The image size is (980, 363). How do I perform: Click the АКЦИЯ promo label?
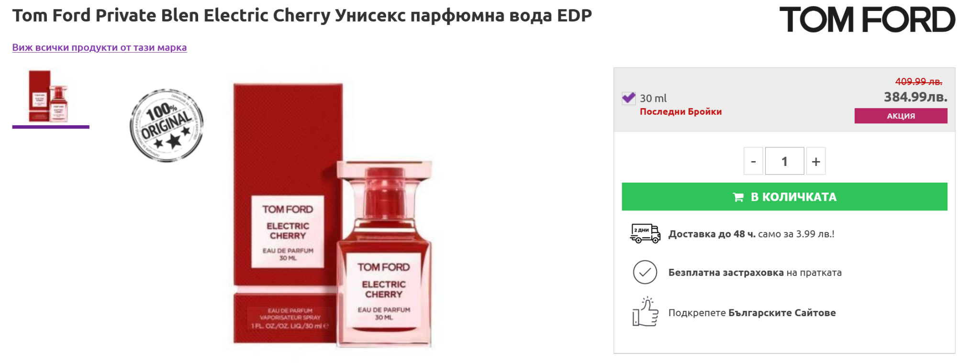click(901, 116)
